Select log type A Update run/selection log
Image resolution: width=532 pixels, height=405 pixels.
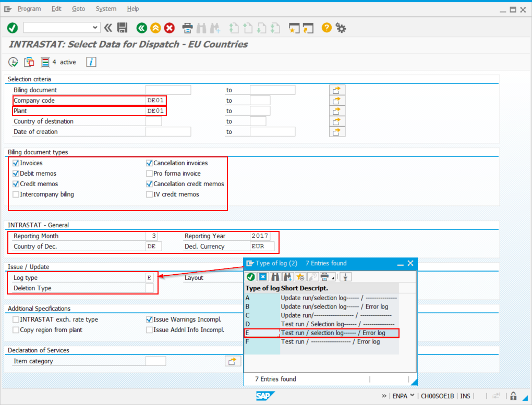coord(322,298)
